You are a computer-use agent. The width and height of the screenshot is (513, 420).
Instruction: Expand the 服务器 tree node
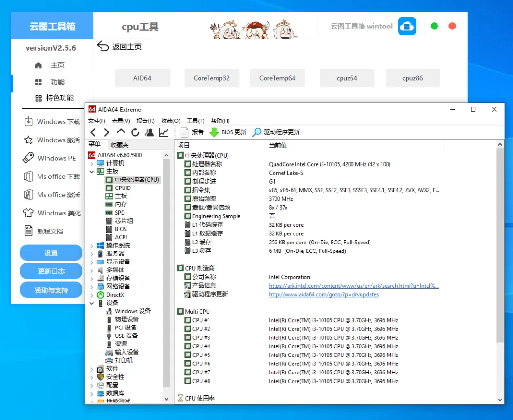click(92, 254)
